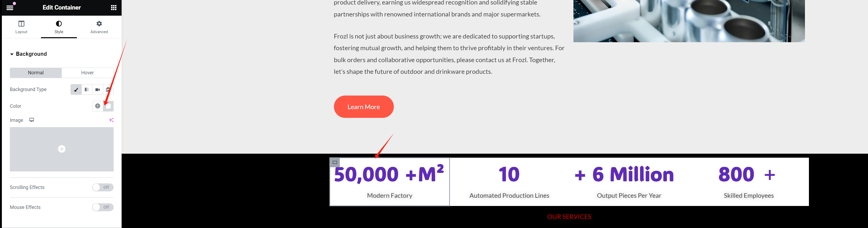Open global colors globe icon
The image size is (868, 228).
point(97,106)
